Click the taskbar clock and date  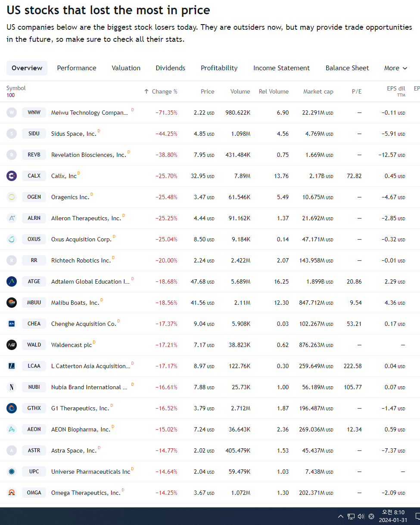tap(393, 516)
